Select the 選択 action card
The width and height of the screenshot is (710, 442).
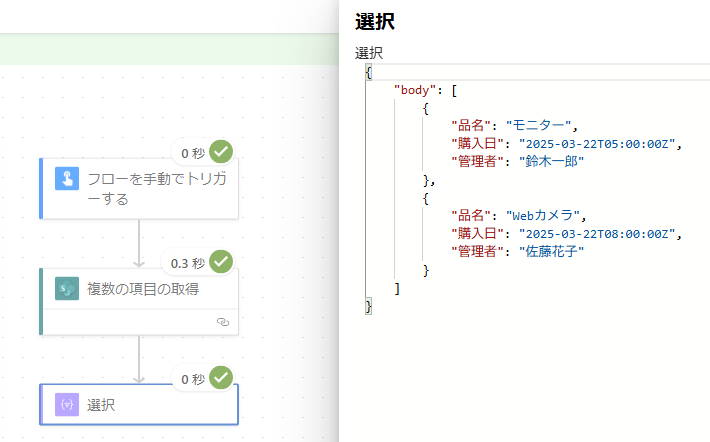pos(139,404)
